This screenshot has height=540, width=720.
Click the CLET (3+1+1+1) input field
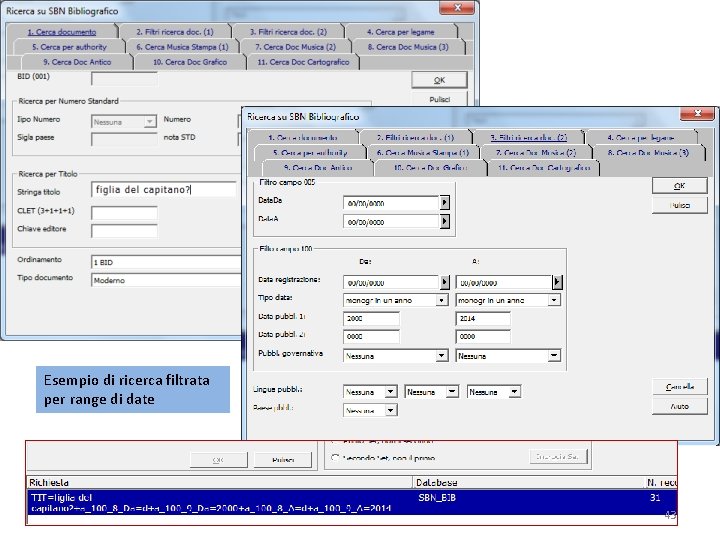click(124, 213)
